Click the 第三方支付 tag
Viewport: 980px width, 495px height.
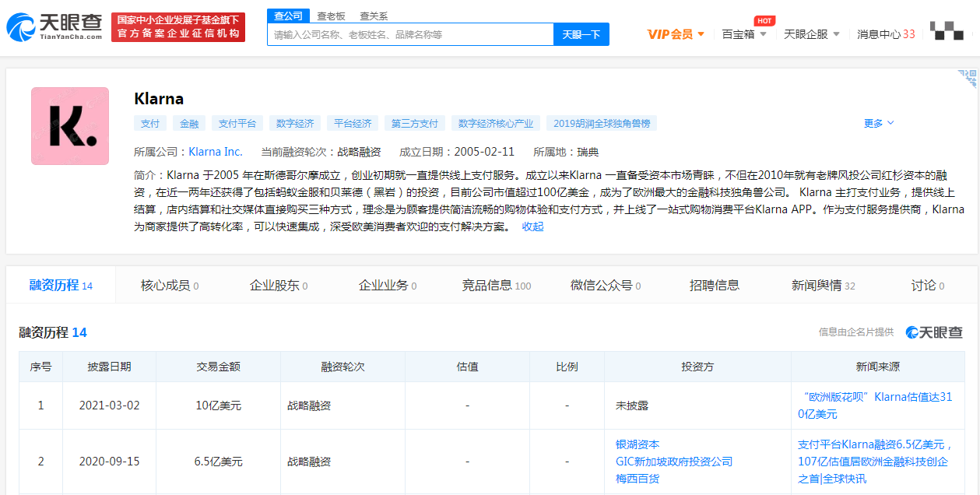coord(415,123)
